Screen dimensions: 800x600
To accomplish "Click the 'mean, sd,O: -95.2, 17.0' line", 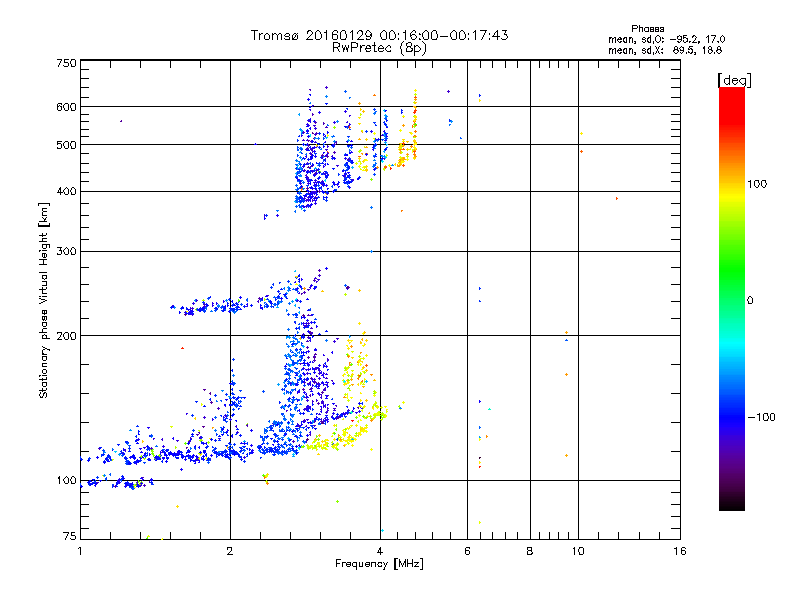I will coord(666,39).
